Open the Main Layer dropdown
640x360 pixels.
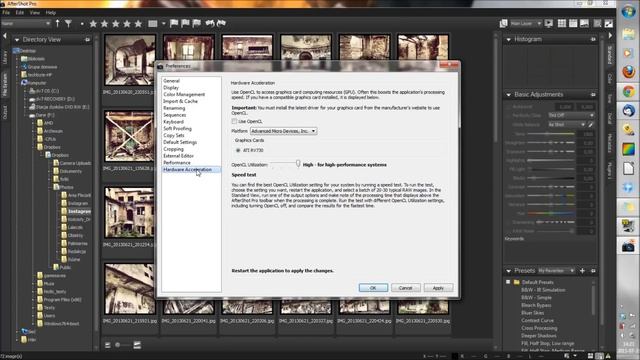pos(526,24)
